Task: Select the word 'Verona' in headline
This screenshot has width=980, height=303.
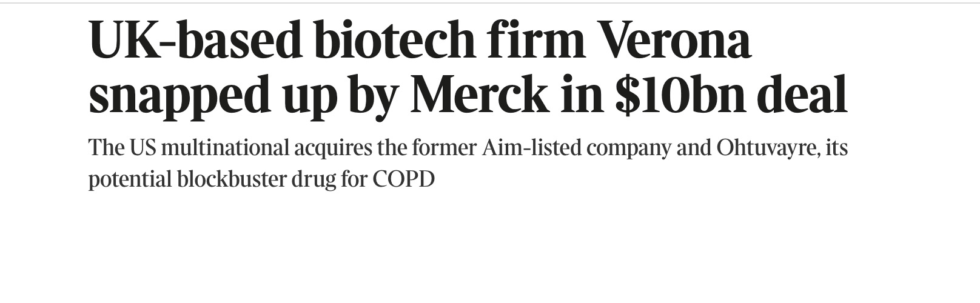Action: (675, 41)
